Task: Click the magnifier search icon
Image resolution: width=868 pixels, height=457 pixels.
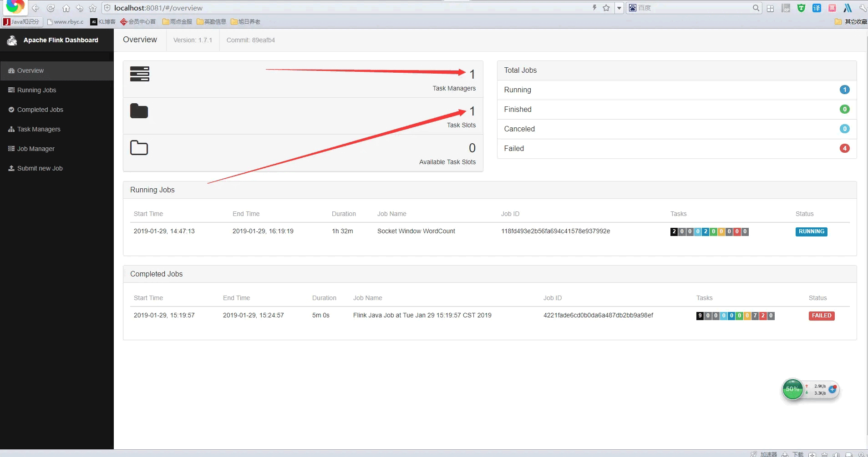Action: 756,8
